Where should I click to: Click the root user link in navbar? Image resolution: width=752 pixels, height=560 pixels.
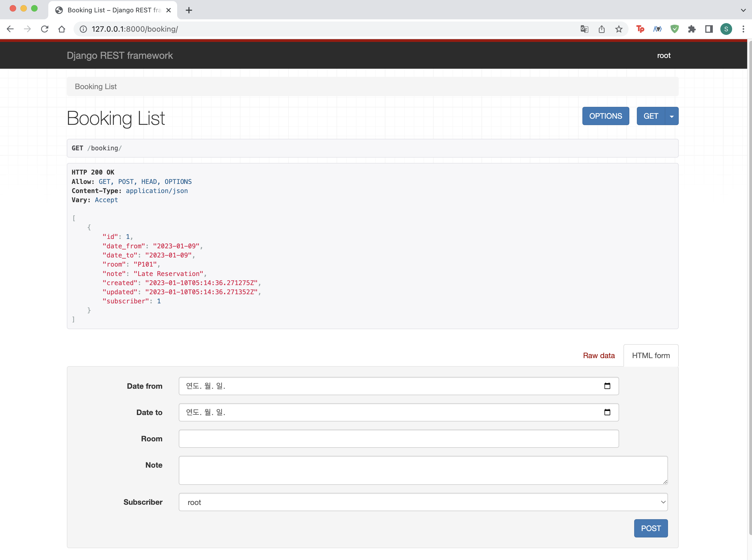pos(663,56)
